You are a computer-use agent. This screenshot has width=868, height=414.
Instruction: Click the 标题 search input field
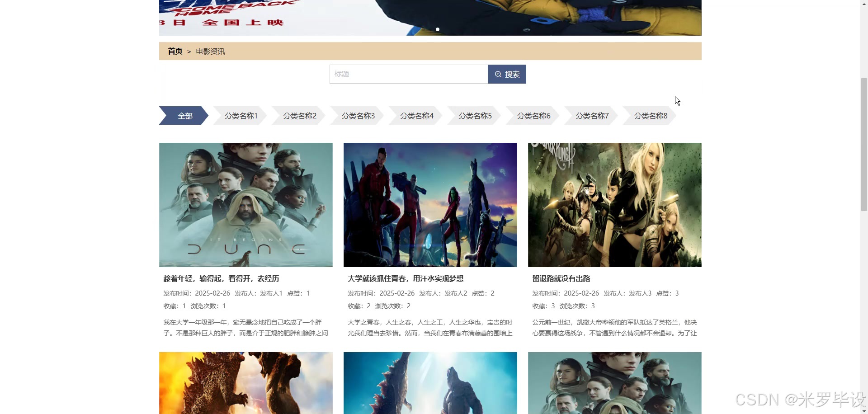(x=409, y=74)
